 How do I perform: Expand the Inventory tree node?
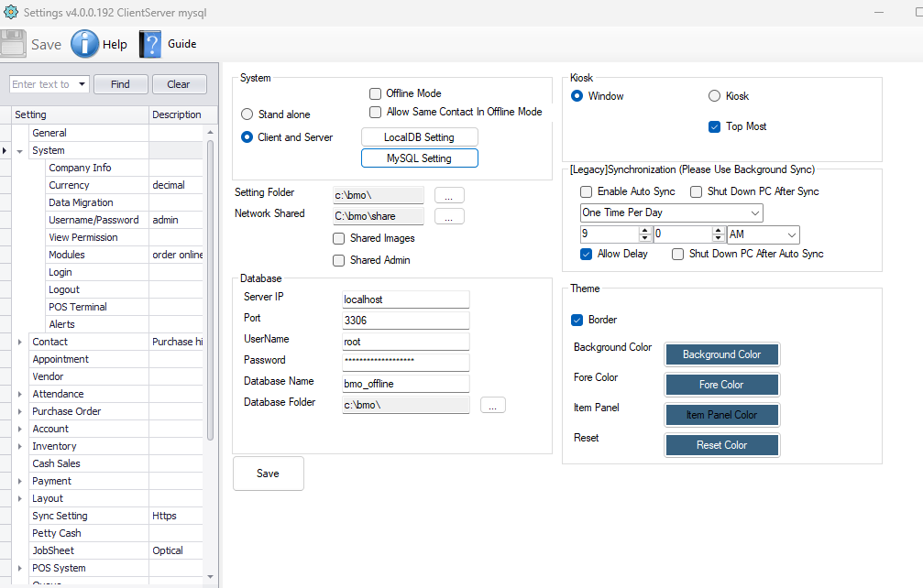pyautogui.click(x=19, y=446)
